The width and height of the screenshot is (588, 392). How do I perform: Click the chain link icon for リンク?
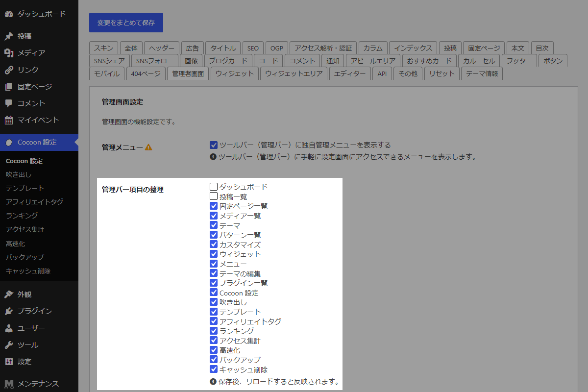(9, 70)
